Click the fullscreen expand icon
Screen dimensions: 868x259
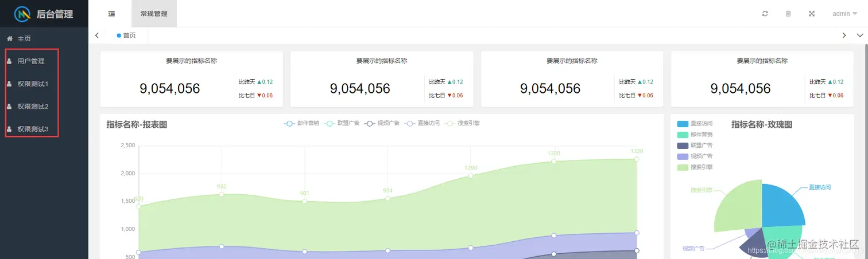tap(812, 14)
